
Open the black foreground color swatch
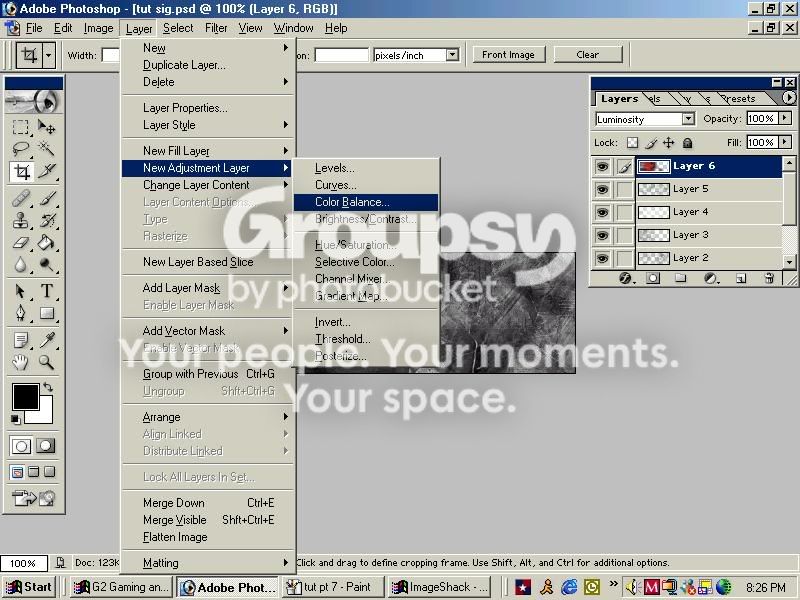26,397
